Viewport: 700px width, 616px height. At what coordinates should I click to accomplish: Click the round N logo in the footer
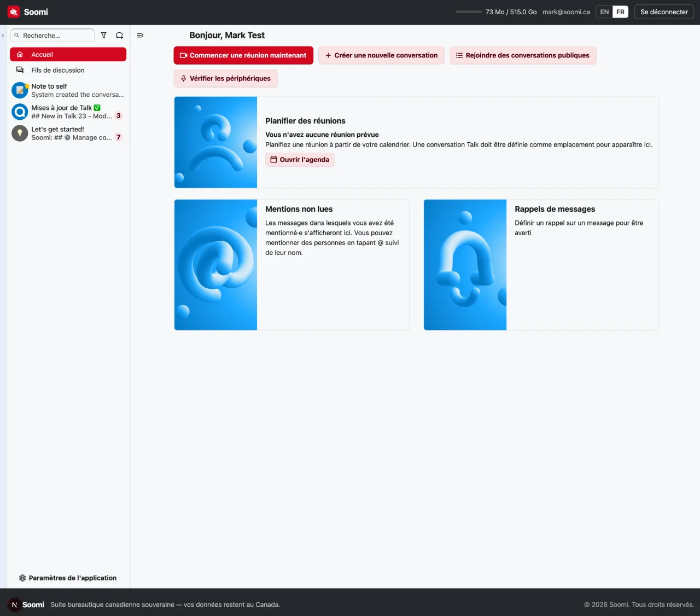(x=15, y=605)
